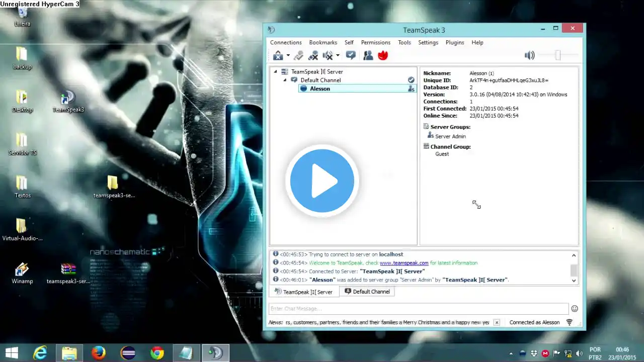Toggle subscribe to all channels icon
Viewport: 644px width, 362px height.
351,55
